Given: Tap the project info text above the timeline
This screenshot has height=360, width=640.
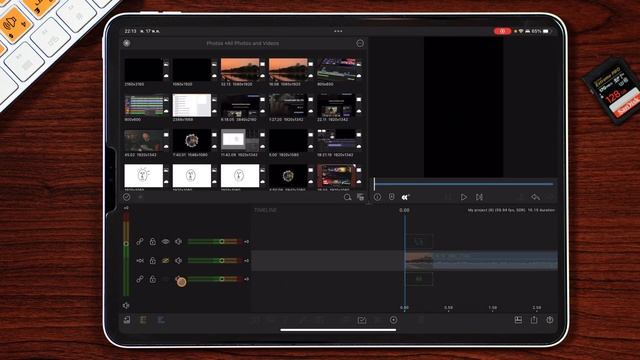Looking at the screenshot, I should (511, 210).
